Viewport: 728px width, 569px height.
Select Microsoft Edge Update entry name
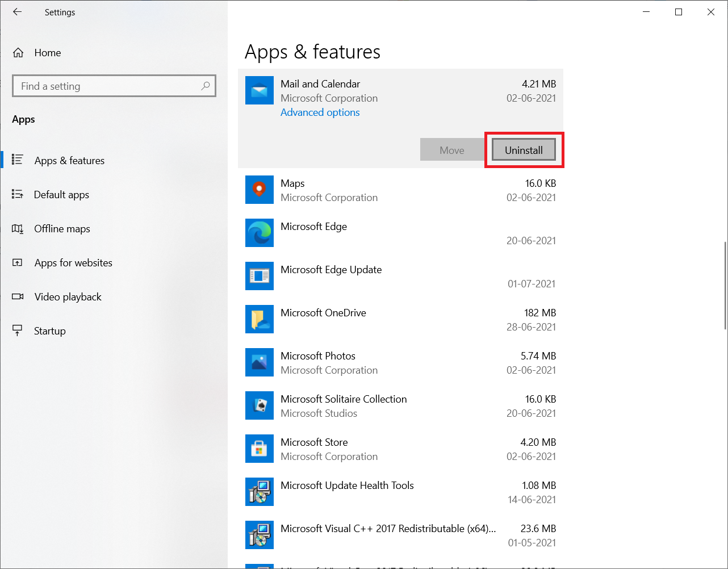331,270
